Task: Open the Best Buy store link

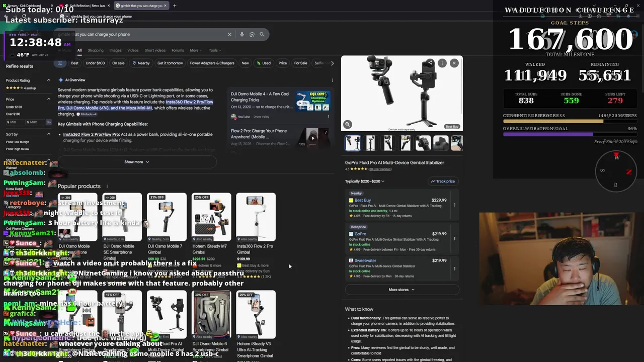Action: point(362,200)
